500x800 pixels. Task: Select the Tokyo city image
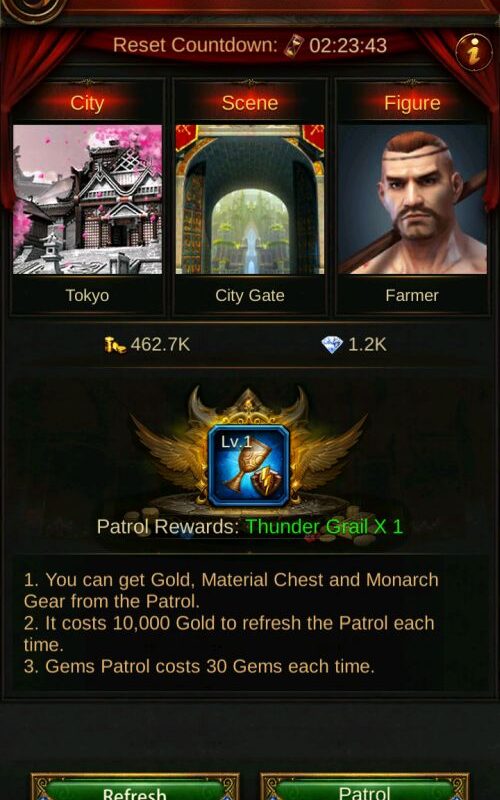pos(87,199)
